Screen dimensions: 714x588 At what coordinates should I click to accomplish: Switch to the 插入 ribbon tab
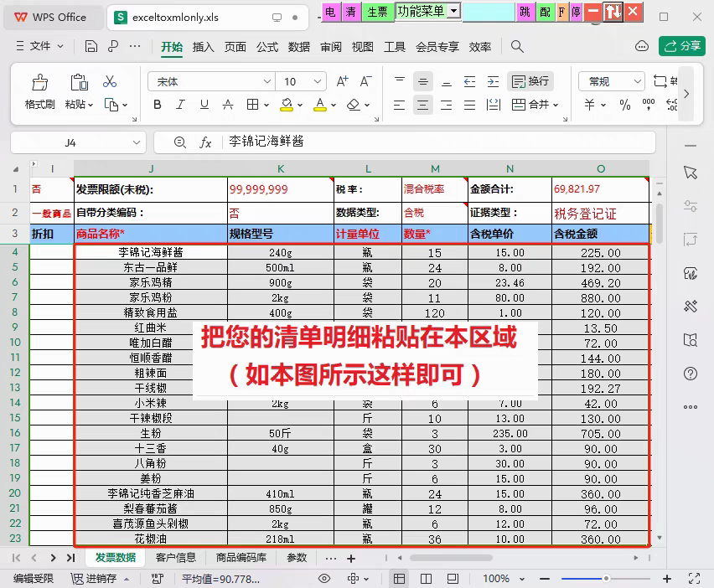point(204,47)
